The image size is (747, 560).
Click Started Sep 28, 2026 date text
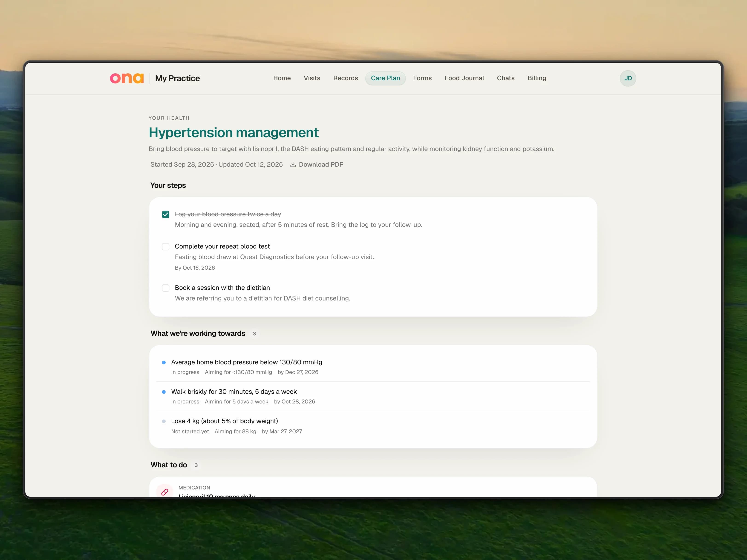click(182, 164)
